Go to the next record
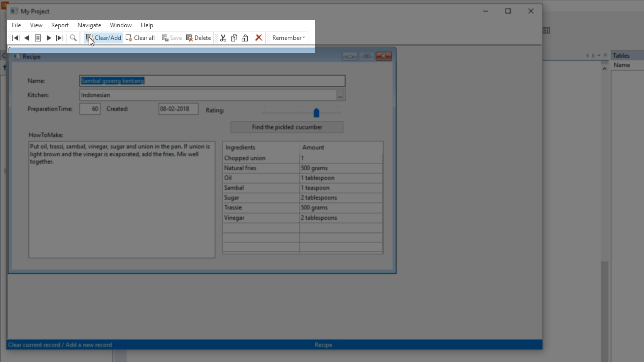Viewport: 644px width, 362px height. coord(49,38)
